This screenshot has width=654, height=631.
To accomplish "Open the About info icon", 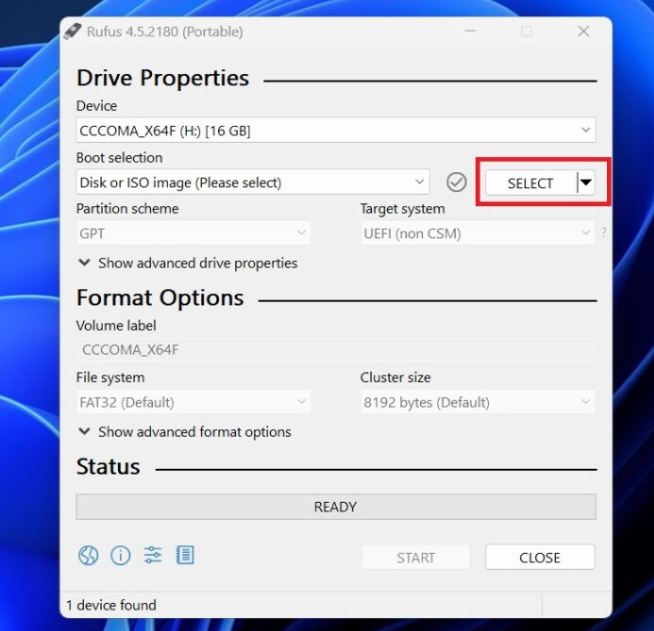I will pyautogui.click(x=120, y=556).
